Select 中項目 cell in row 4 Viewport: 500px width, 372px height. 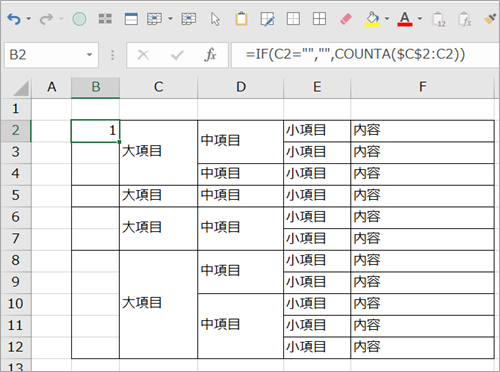click(241, 174)
